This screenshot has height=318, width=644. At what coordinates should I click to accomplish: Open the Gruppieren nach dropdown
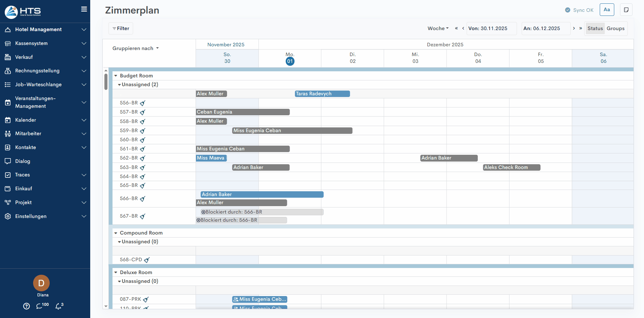(135, 48)
